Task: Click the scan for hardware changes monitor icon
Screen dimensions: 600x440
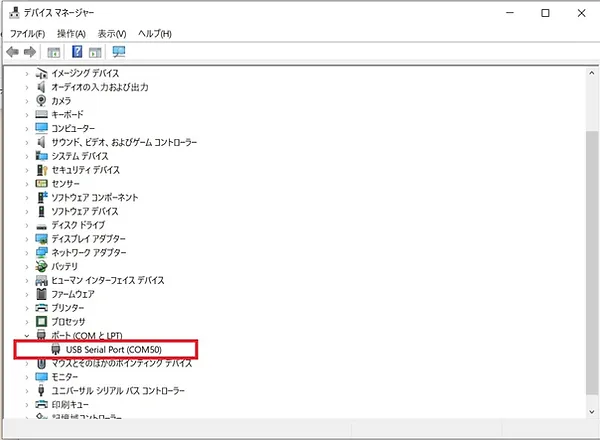Action: coord(119,52)
